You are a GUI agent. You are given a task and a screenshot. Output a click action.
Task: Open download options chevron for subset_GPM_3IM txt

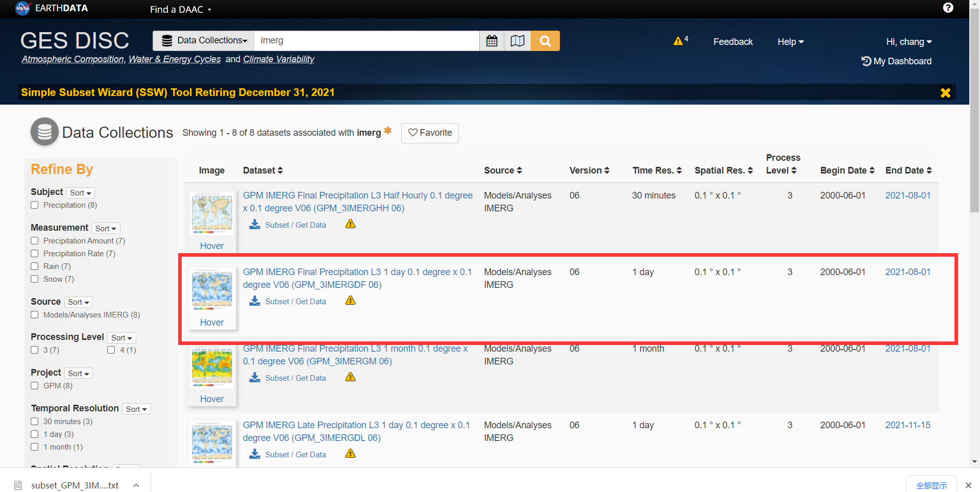pos(136,485)
